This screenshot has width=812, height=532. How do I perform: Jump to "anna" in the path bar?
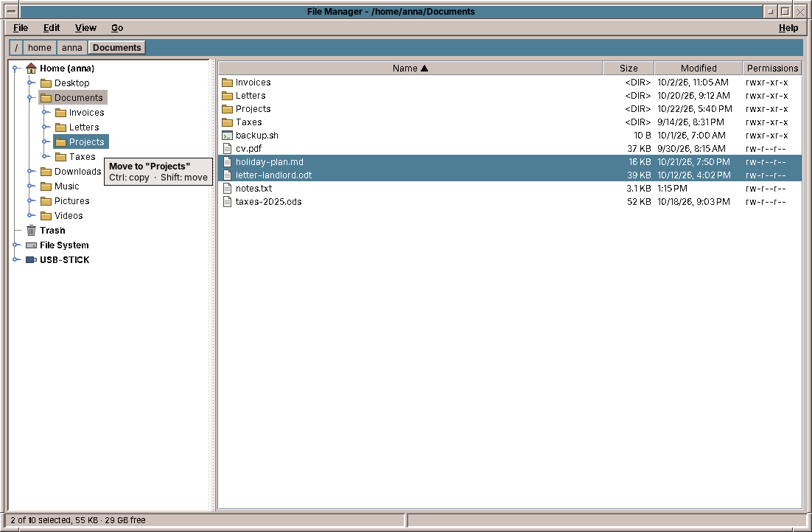click(x=72, y=48)
